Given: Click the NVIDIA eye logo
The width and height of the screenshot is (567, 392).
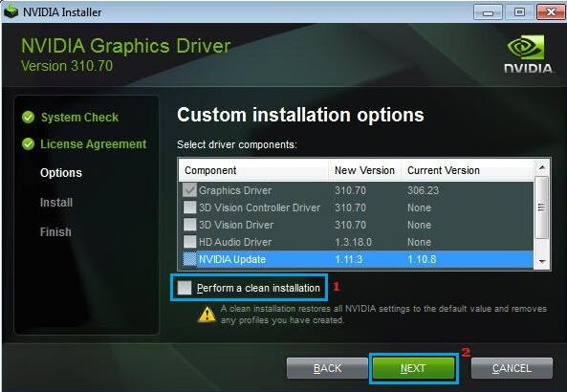Looking at the screenshot, I should click(526, 48).
